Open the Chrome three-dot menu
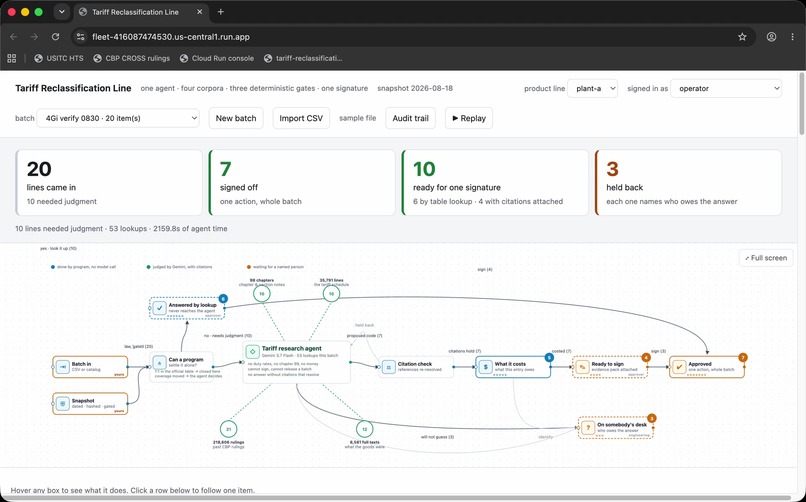 coord(793,37)
